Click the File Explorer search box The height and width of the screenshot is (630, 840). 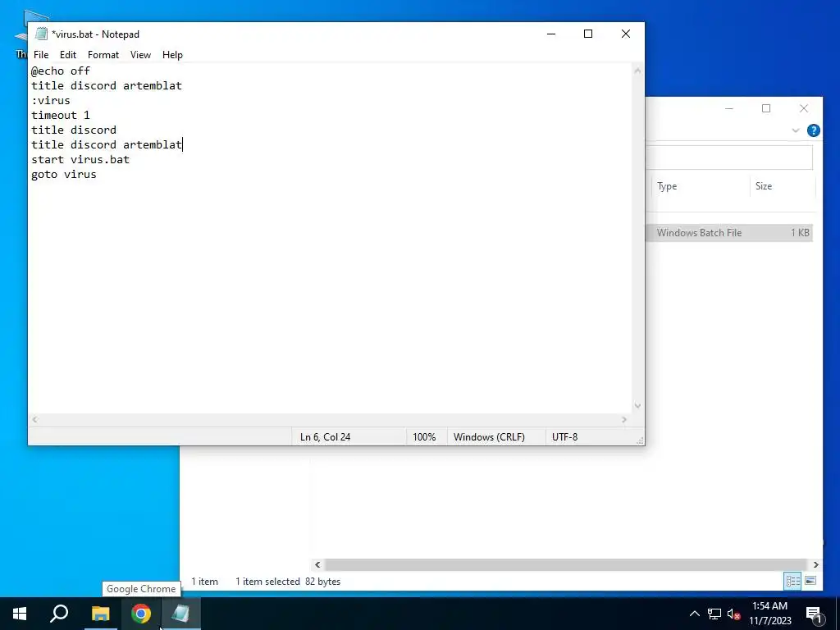(x=729, y=157)
